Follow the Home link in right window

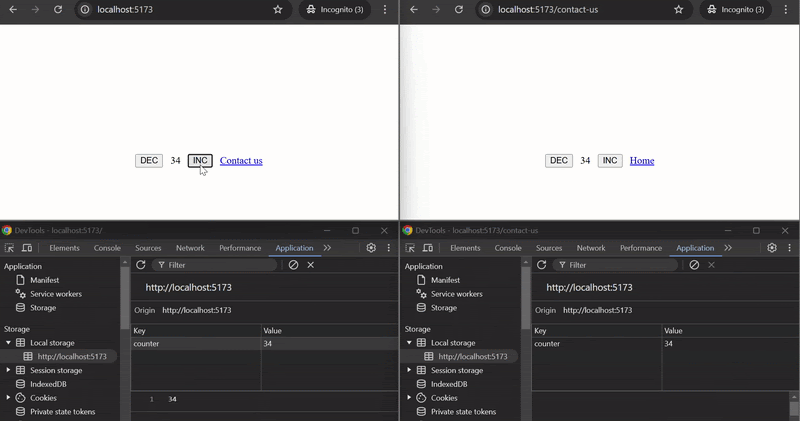[x=642, y=161]
